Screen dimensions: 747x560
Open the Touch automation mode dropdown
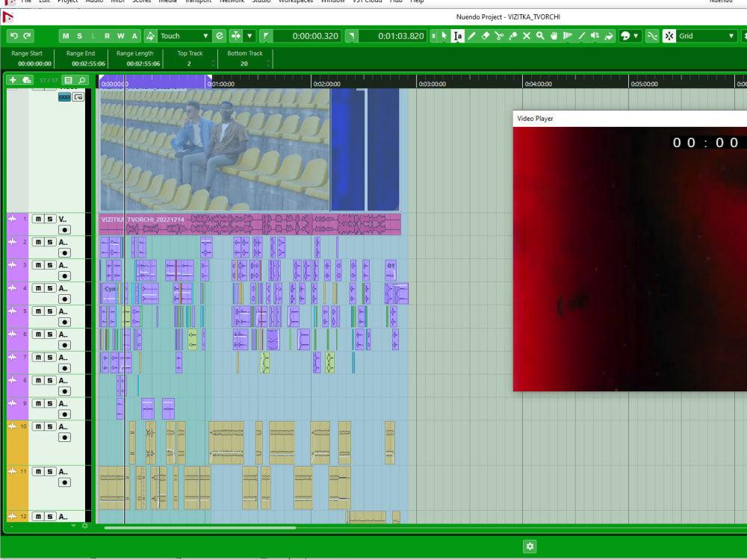pos(185,36)
